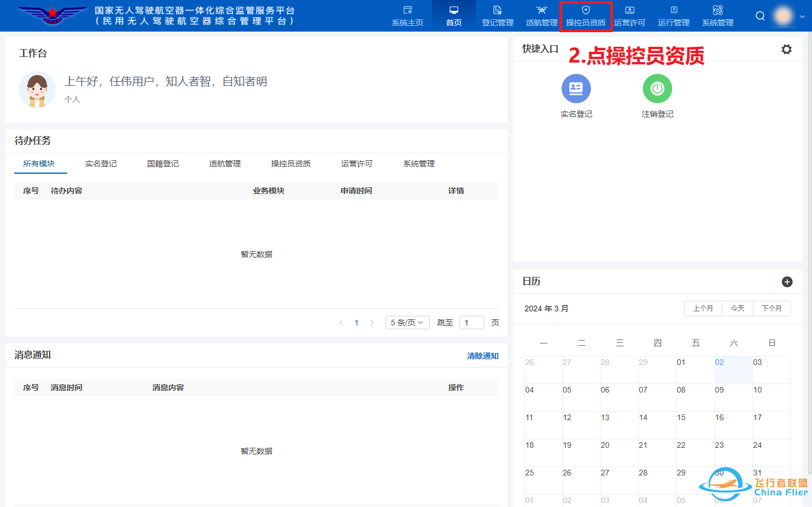Viewport: 812px width, 507px height.
Task: Open 登记管理 module
Action: pos(497,16)
